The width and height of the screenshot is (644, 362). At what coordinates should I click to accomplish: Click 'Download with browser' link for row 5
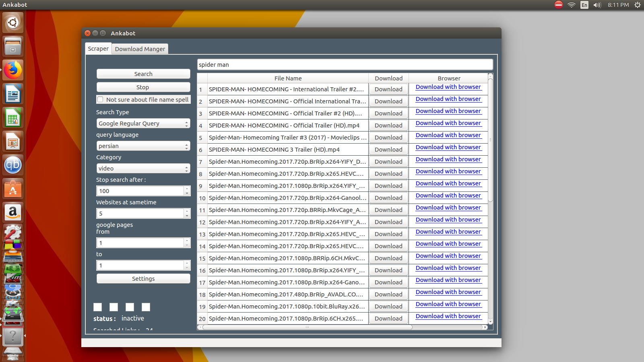coord(448,135)
